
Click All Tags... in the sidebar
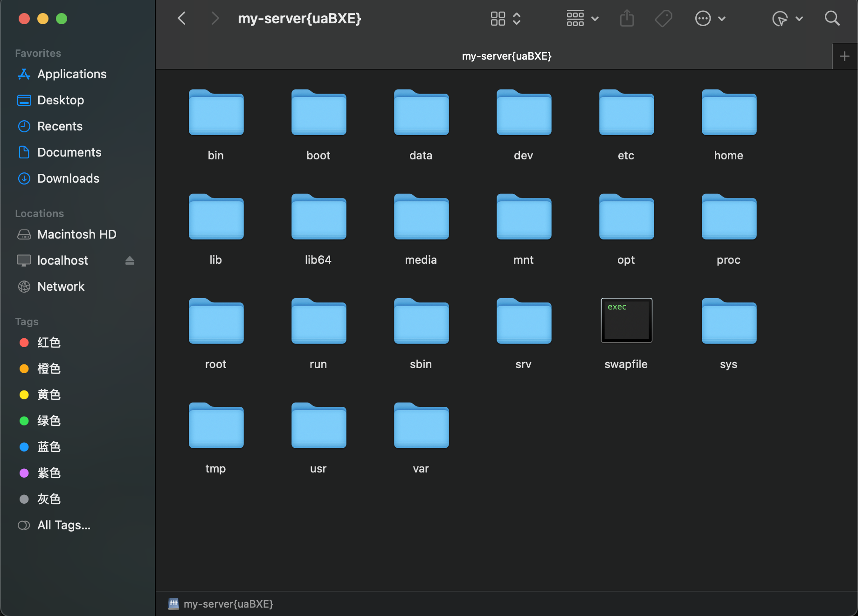64,525
